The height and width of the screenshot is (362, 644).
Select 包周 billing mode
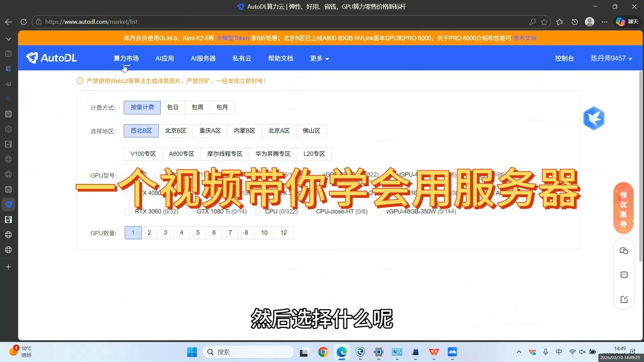point(197,107)
